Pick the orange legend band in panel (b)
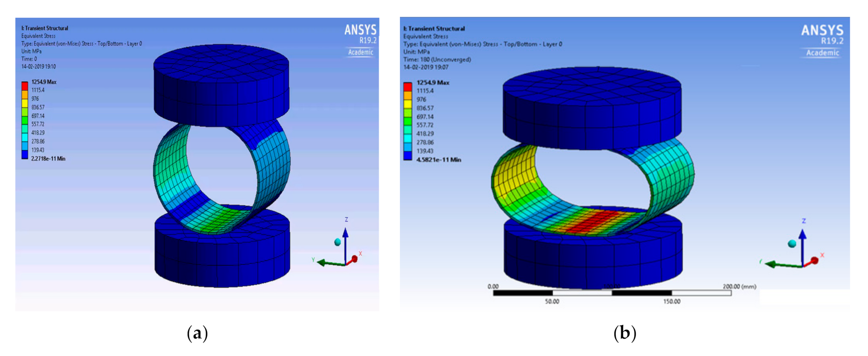 click(408, 95)
